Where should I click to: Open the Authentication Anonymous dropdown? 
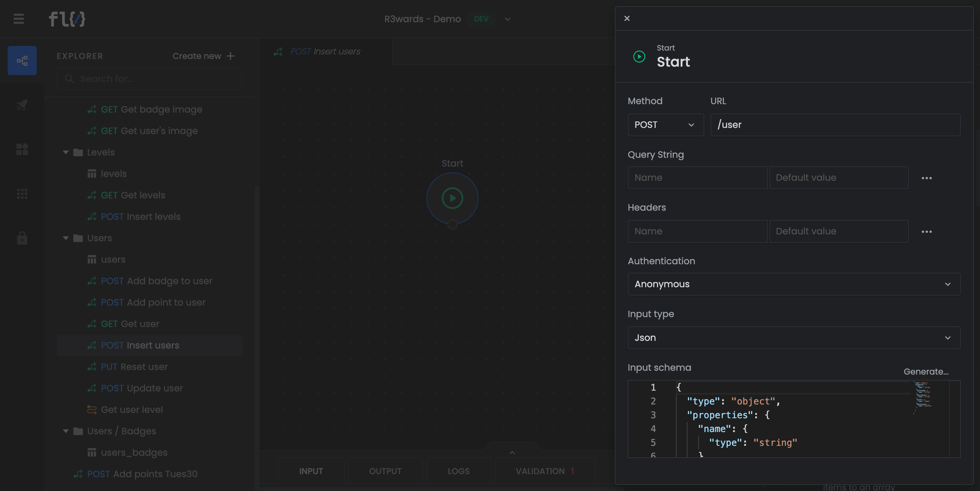794,284
